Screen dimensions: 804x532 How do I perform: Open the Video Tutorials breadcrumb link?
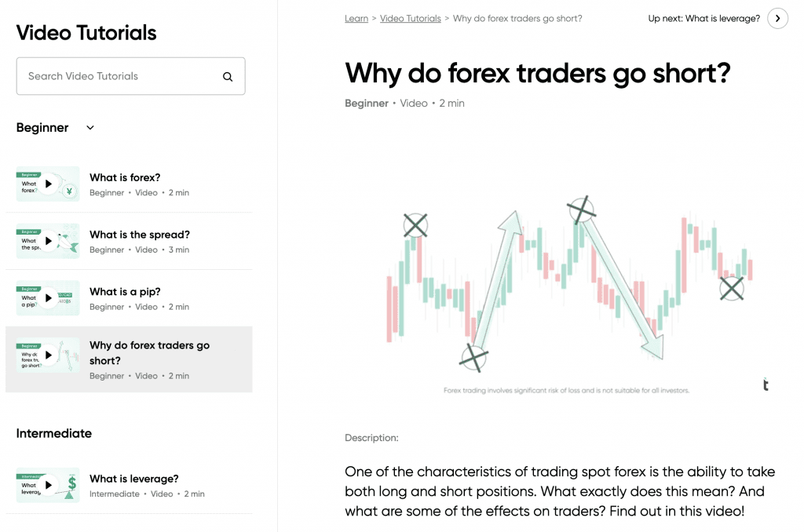pos(410,18)
